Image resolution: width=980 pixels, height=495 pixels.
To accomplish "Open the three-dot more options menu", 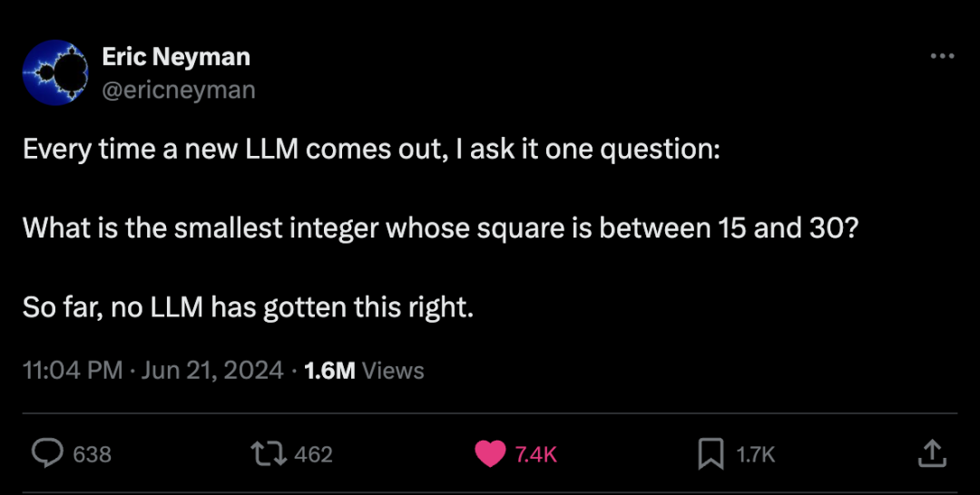I will (x=943, y=56).
